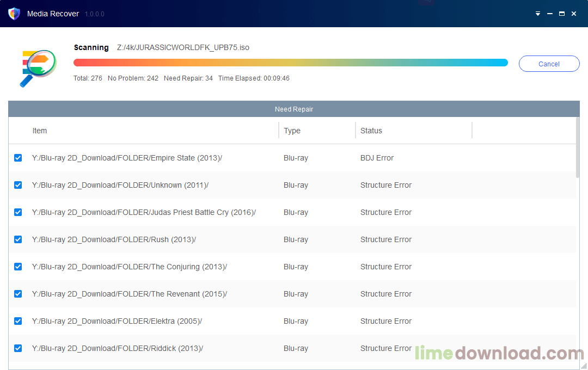Uncheck The Conjuring (2013) entry
This screenshot has width=588, height=370.
click(18, 267)
